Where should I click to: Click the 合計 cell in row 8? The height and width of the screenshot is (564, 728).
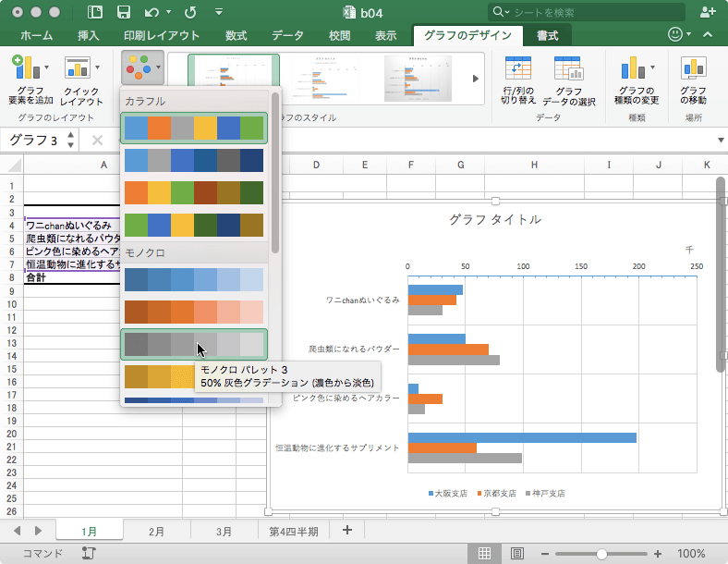73,277
